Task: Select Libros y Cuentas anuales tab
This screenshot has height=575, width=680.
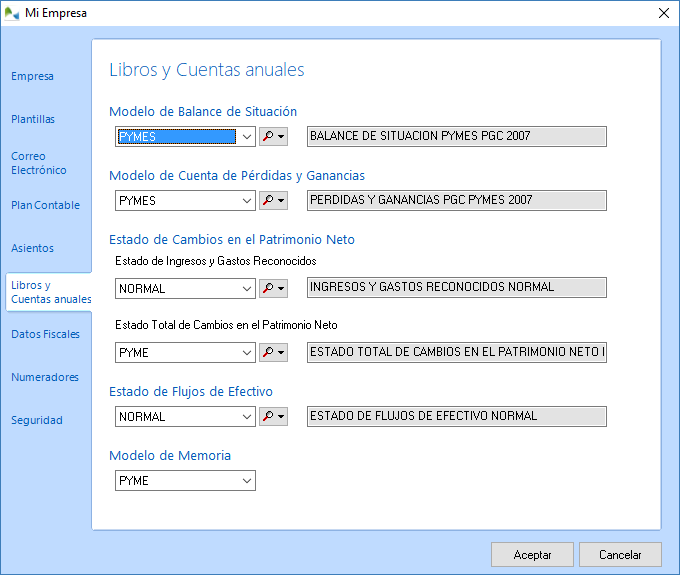Action: [51, 292]
